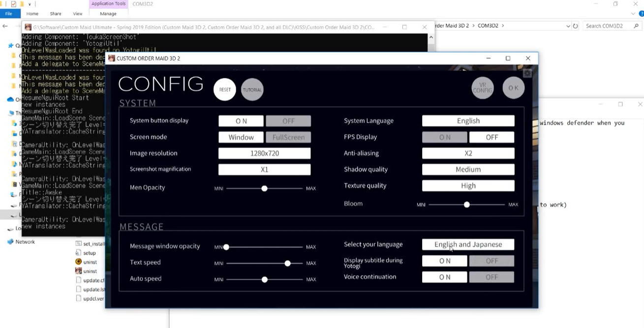Turn Voice continuation ON

click(445, 277)
